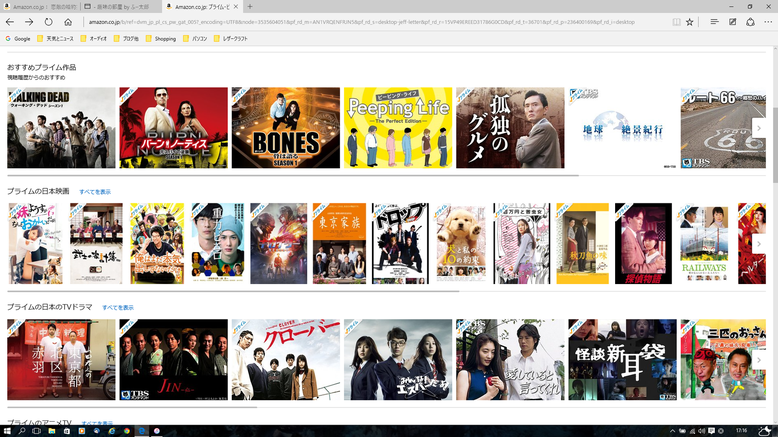778x437 pixels.
Task: Open the 天気とニュース bookmark folder
Action: [x=56, y=38]
